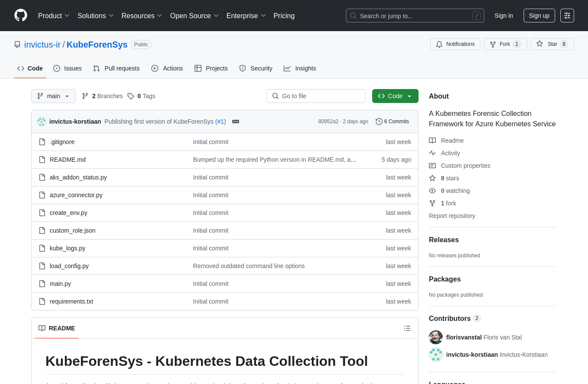The height and width of the screenshot is (384, 588).
Task: Click file icon beside requirements.txt
Action: [42, 301]
